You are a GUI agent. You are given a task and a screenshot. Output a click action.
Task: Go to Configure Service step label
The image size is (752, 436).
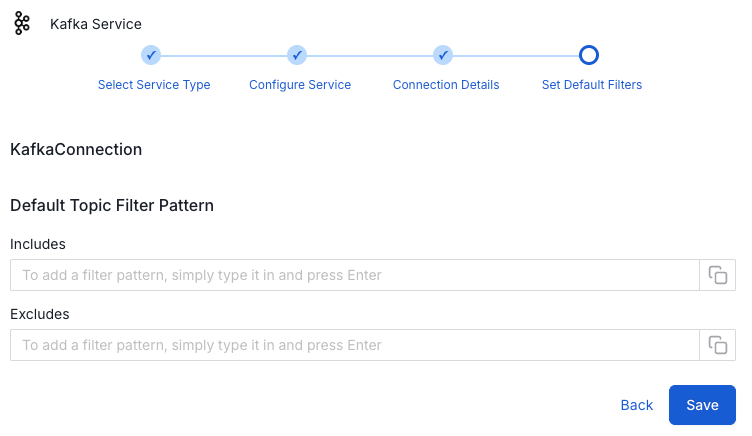coord(300,85)
